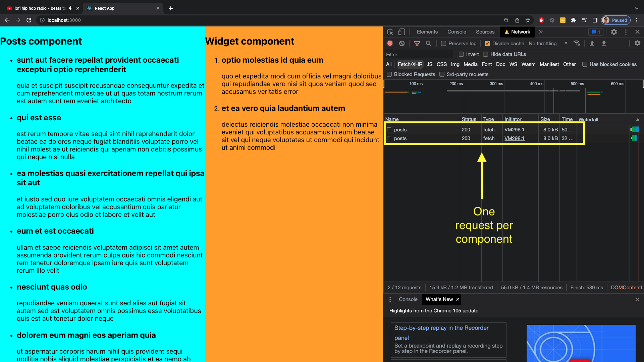Image resolution: width=644 pixels, height=362 pixels.
Task: Open the Network panel settings gear
Action: point(638,43)
